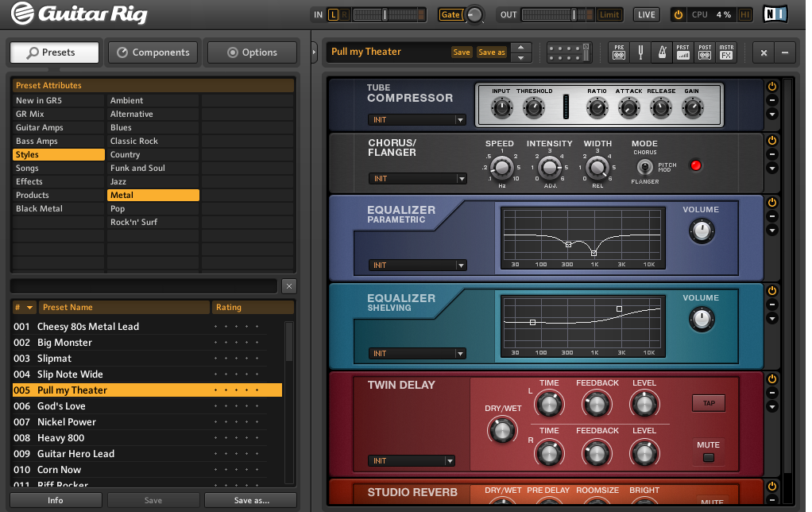Minimize the Parametric Equalizer module
This screenshot has height=512, width=812.
click(x=771, y=216)
